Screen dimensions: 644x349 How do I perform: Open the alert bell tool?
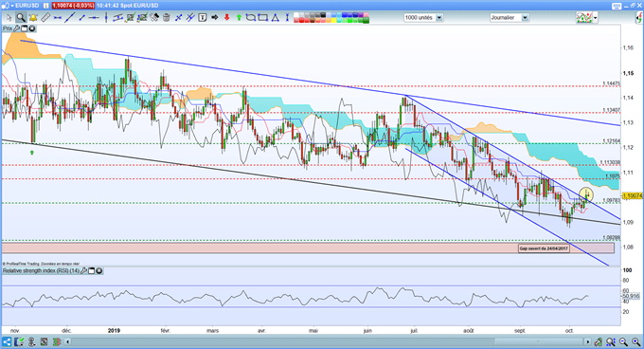tap(33, 18)
